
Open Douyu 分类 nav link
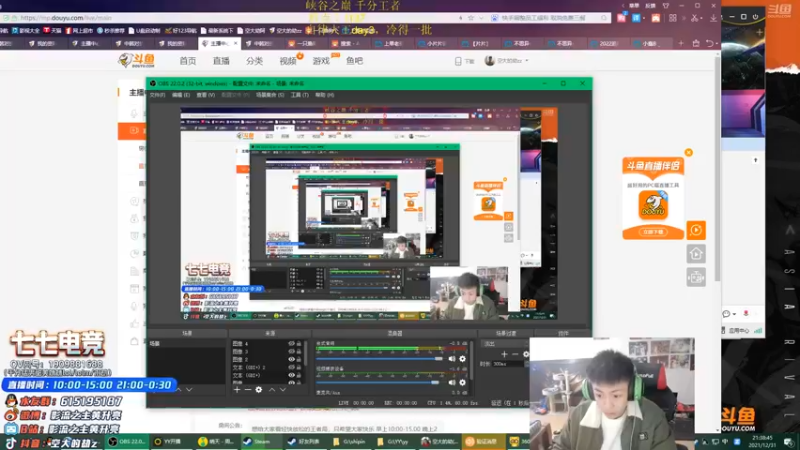tap(254, 61)
